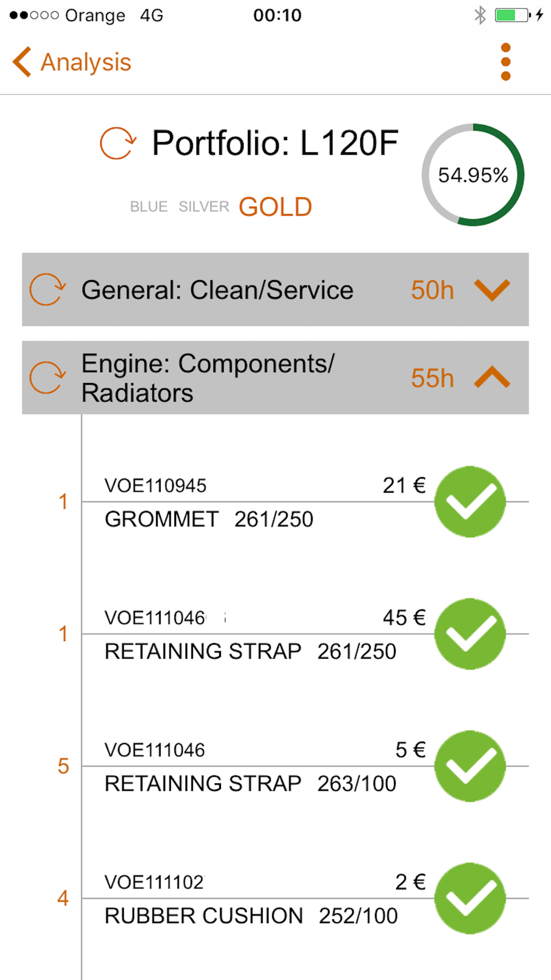
Task: Open the three-dot overflow menu
Action: click(506, 62)
